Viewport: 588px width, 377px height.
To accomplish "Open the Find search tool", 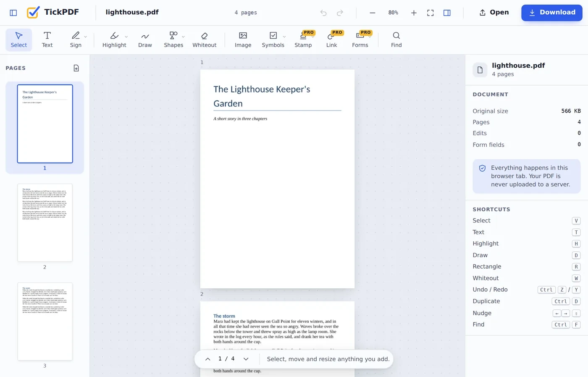I will (x=396, y=40).
